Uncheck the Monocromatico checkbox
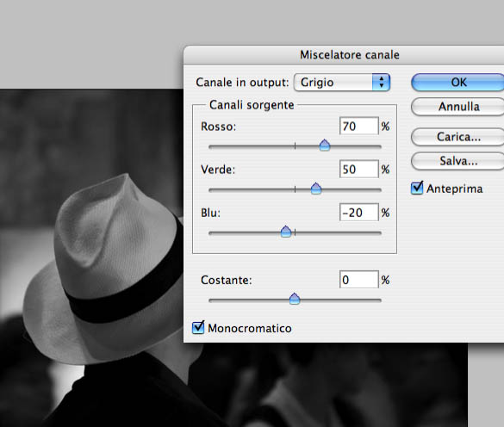This screenshot has height=427, width=504. 198,327
